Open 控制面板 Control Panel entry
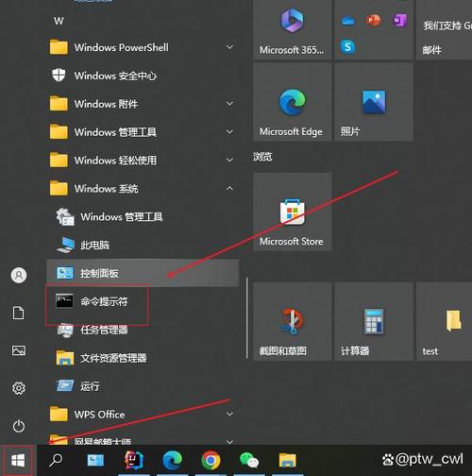 pos(143,273)
